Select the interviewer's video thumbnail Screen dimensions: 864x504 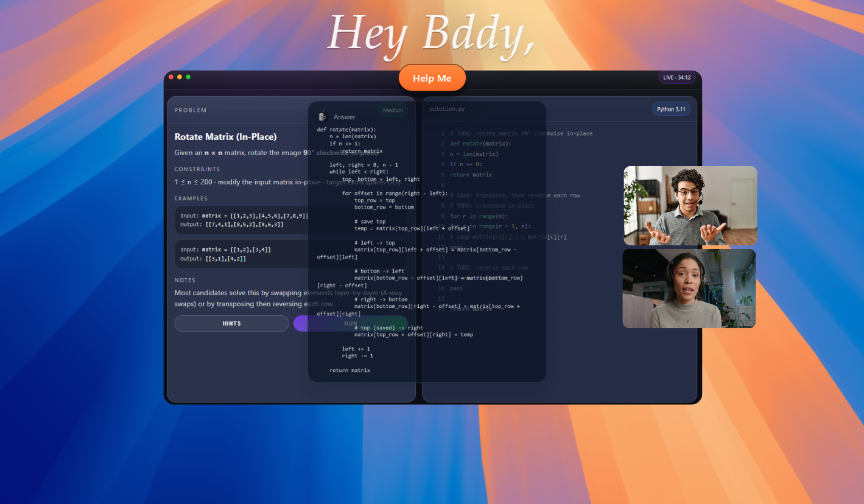689,206
